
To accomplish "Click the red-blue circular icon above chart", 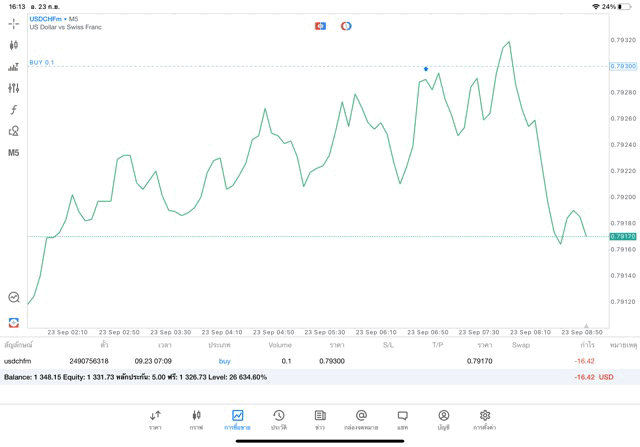I will point(346,26).
